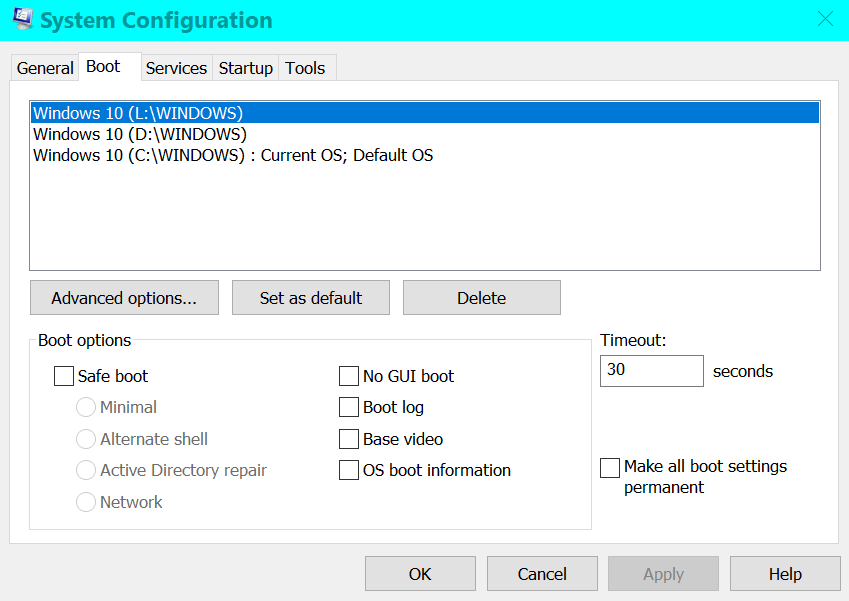Check Make all boot settings permanent
The image size is (849, 601).
(x=610, y=468)
